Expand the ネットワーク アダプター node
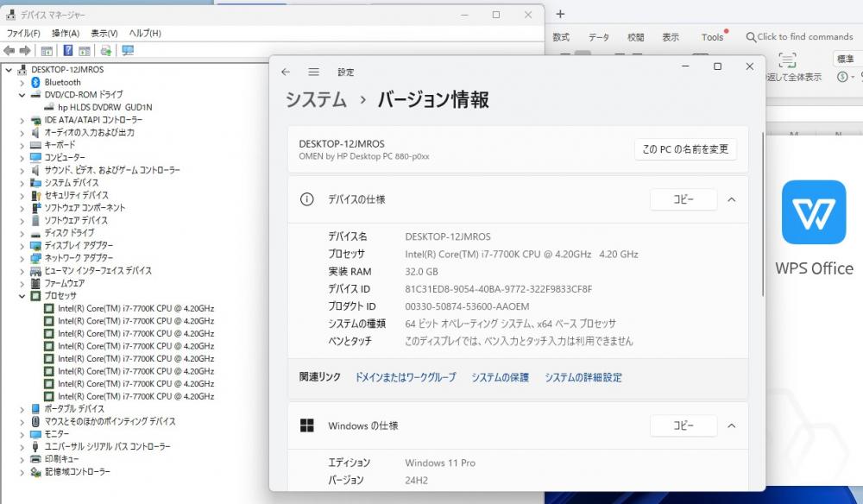The width and height of the screenshot is (863, 504). (22, 259)
